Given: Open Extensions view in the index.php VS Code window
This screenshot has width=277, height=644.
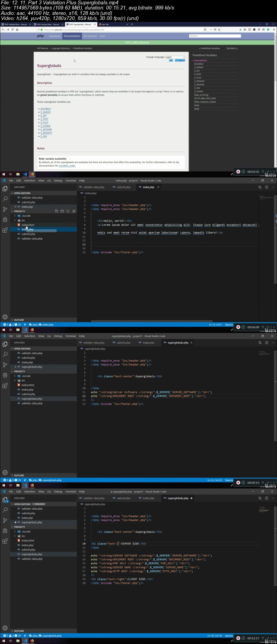Looking at the screenshot, I should [5, 230].
